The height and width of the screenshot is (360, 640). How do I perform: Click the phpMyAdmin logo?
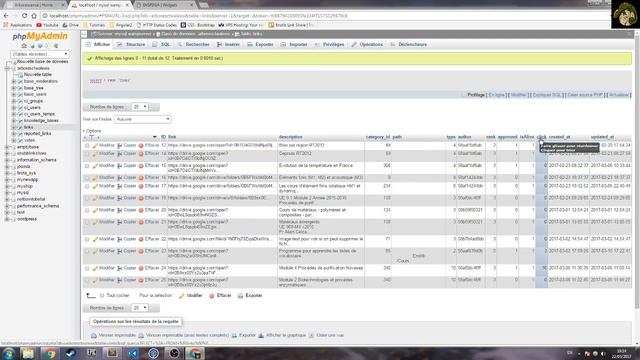click(x=40, y=36)
